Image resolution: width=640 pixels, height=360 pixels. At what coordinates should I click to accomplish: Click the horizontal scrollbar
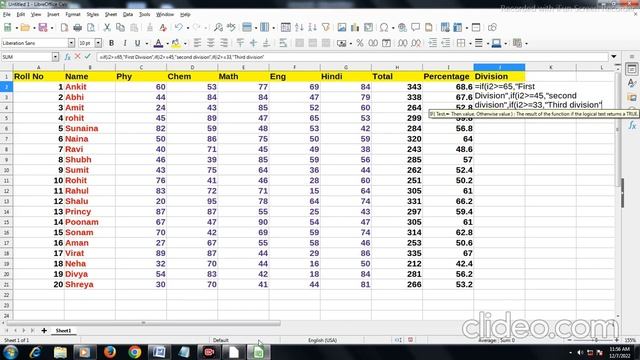(143, 323)
